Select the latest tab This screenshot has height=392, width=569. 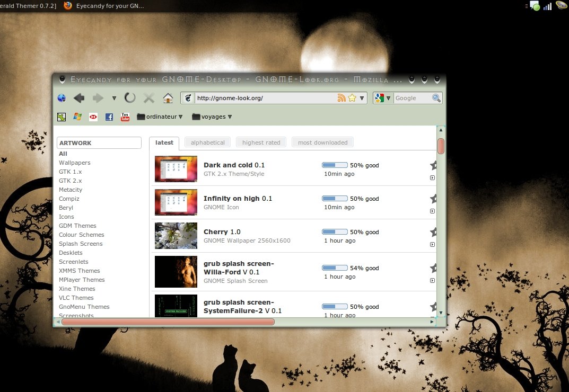coord(164,142)
